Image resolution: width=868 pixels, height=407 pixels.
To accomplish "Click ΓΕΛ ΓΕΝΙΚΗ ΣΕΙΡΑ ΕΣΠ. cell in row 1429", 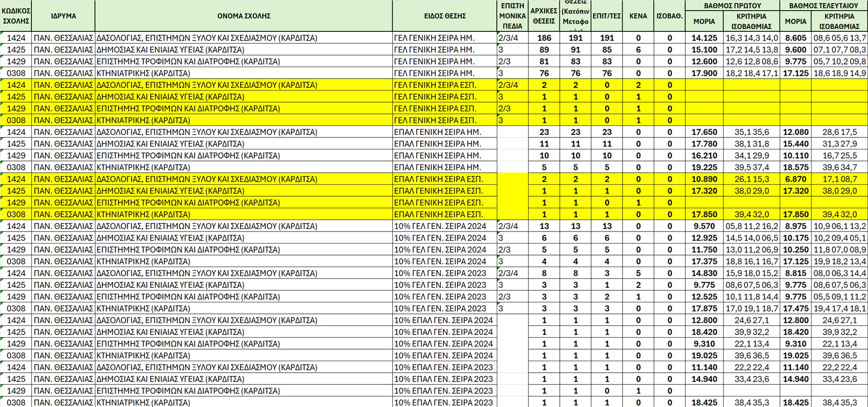I will pyautogui.click(x=445, y=109).
